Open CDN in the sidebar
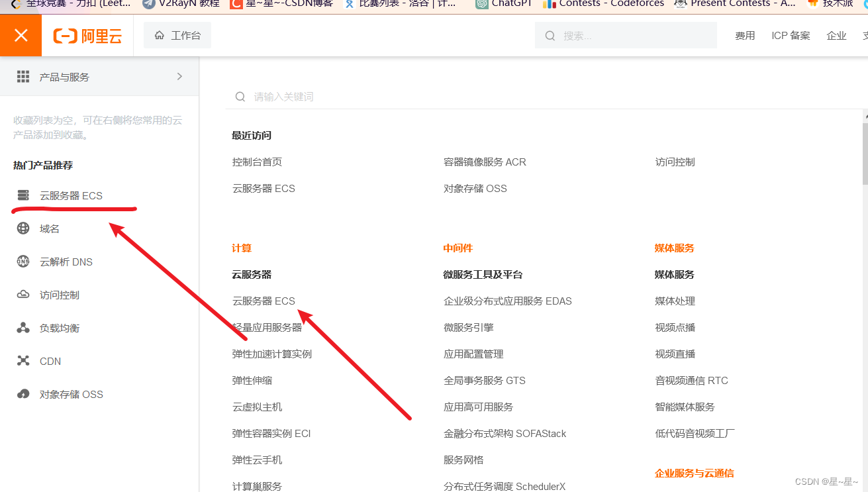Image resolution: width=868 pixels, height=492 pixels. tap(50, 361)
